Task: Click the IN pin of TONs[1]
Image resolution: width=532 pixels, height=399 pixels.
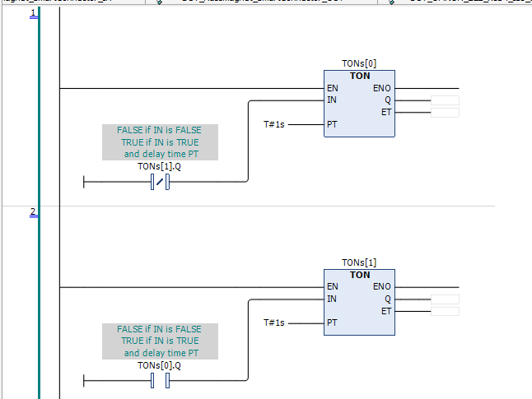Action: [332, 299]
